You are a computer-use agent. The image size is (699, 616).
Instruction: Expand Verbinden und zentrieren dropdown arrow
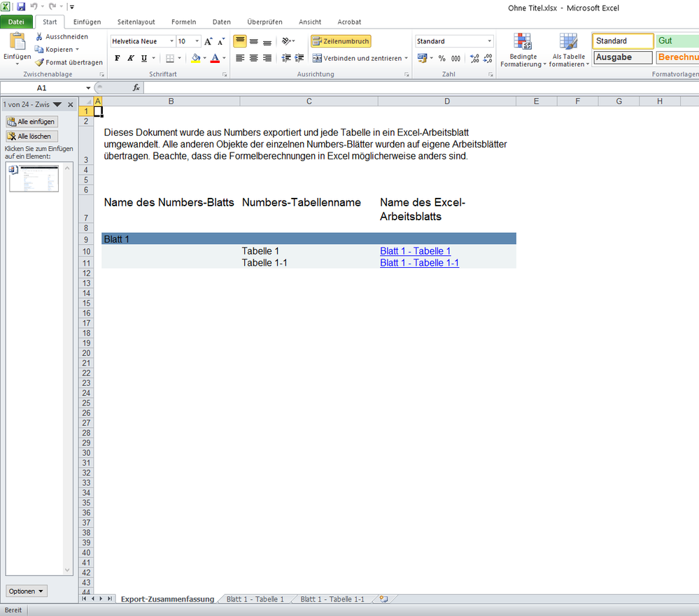[406, 58]
